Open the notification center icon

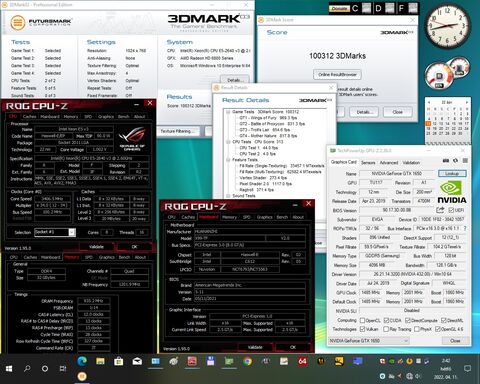point(467,368)
